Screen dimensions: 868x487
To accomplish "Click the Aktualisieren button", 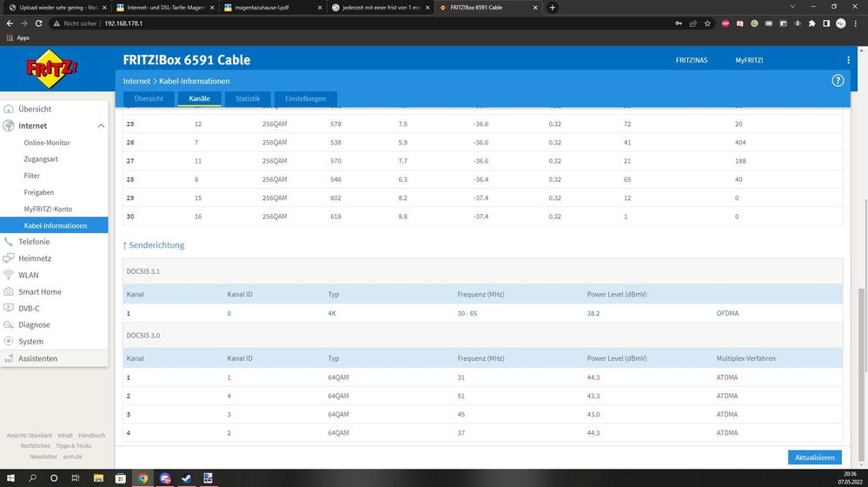I will (815, 457).
